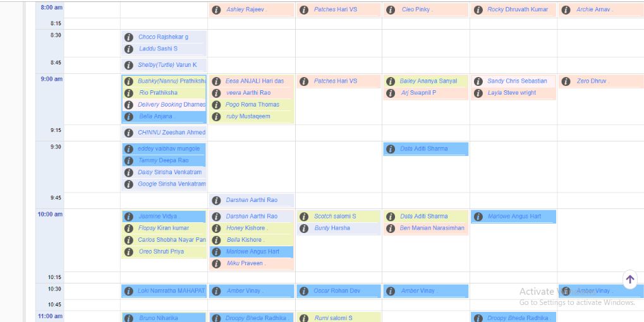
Task: Open info icon for Delivery Booking entry
Action: 128,105
